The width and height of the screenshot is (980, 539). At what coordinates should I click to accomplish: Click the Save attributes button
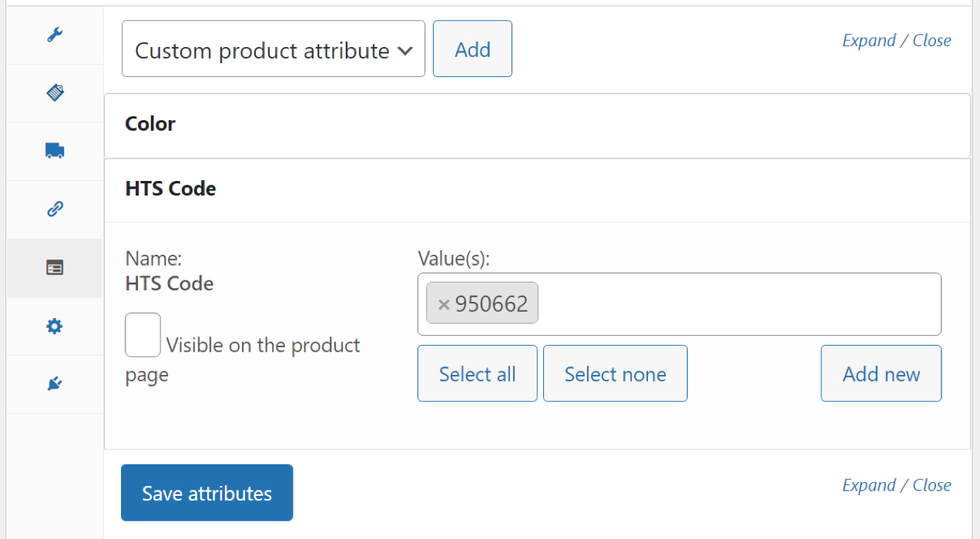[206, 493]
